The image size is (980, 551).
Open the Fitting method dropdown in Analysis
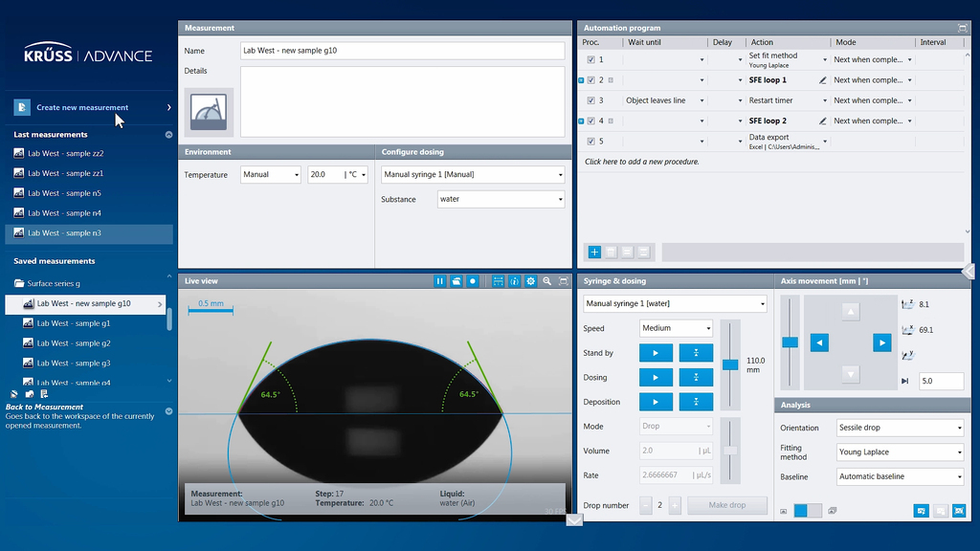[x=899, y=452]
